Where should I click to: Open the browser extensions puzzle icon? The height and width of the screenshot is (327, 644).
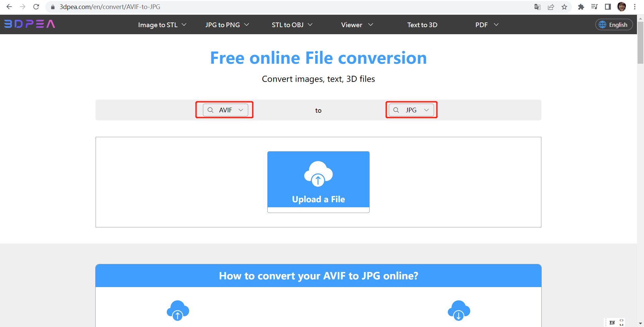coord(581,7)
